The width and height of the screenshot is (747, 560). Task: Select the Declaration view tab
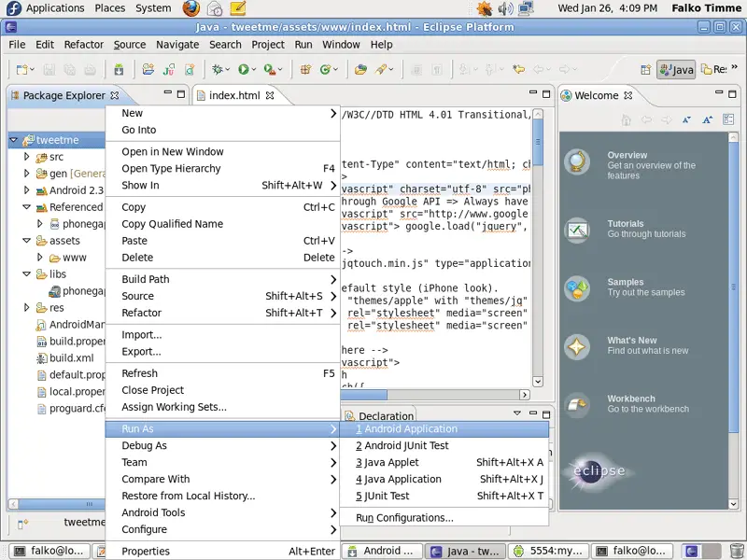380,415
